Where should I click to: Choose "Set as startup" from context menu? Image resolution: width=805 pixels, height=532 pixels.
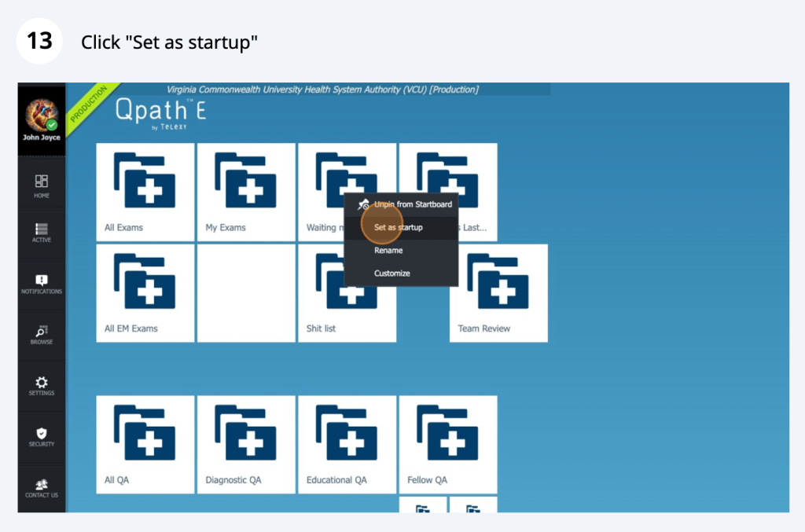pyautogui.click(x=398, y=228)
